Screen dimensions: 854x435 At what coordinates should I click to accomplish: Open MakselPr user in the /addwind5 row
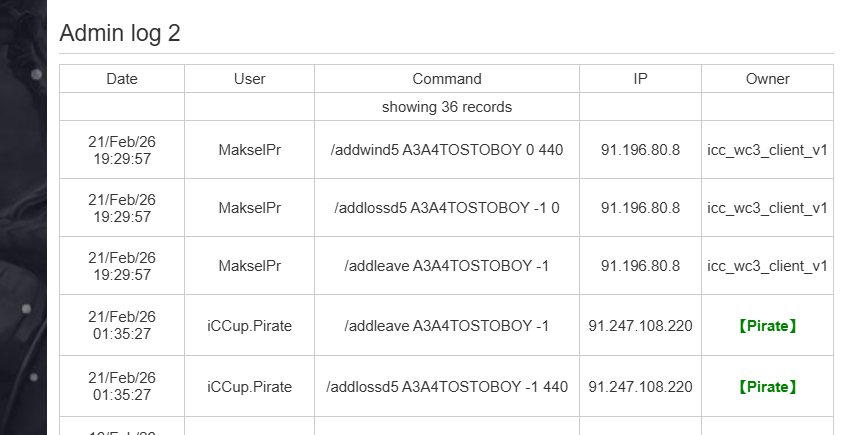tap(249, 150)
